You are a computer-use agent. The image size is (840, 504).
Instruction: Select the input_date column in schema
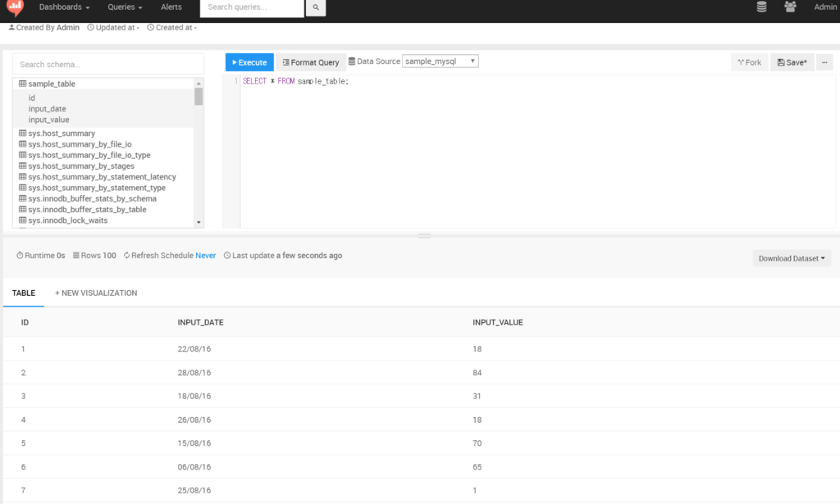(x=47, y=109)
